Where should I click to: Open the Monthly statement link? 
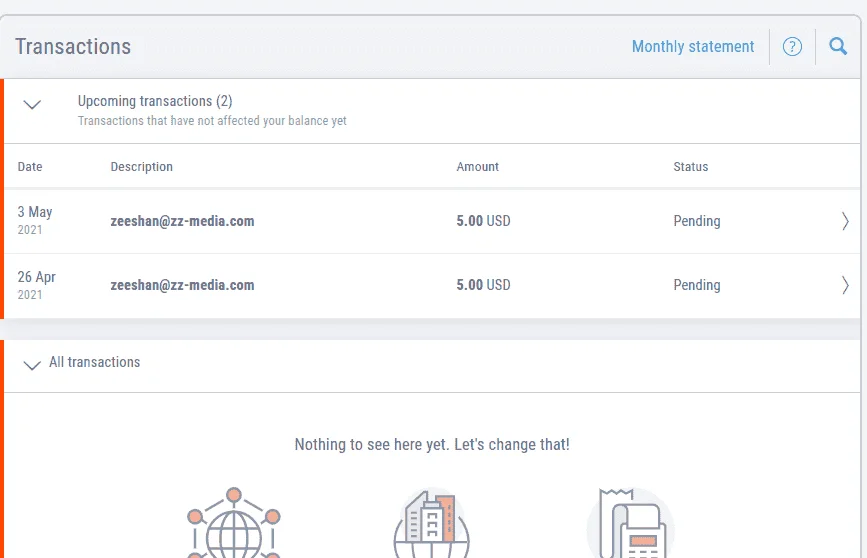693,46
